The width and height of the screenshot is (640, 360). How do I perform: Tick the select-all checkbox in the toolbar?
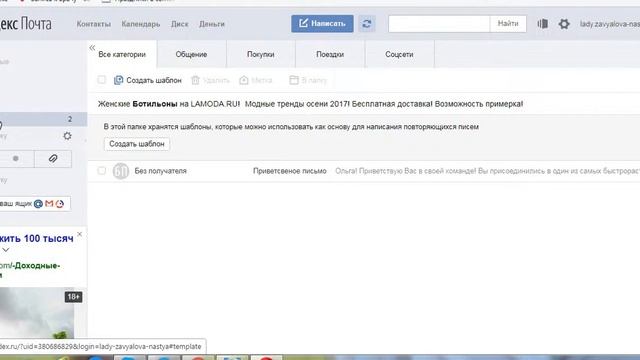tap(102, 80)
